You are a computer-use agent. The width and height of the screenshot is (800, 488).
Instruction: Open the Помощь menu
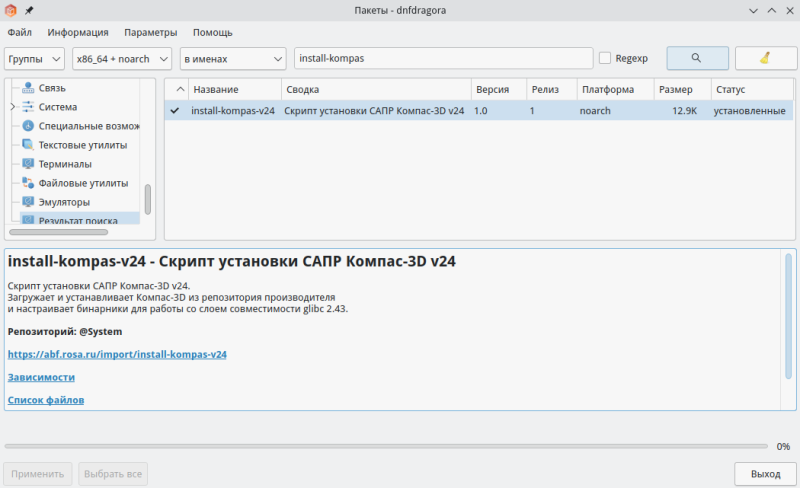pyautogui.click(x=213, y=32)
